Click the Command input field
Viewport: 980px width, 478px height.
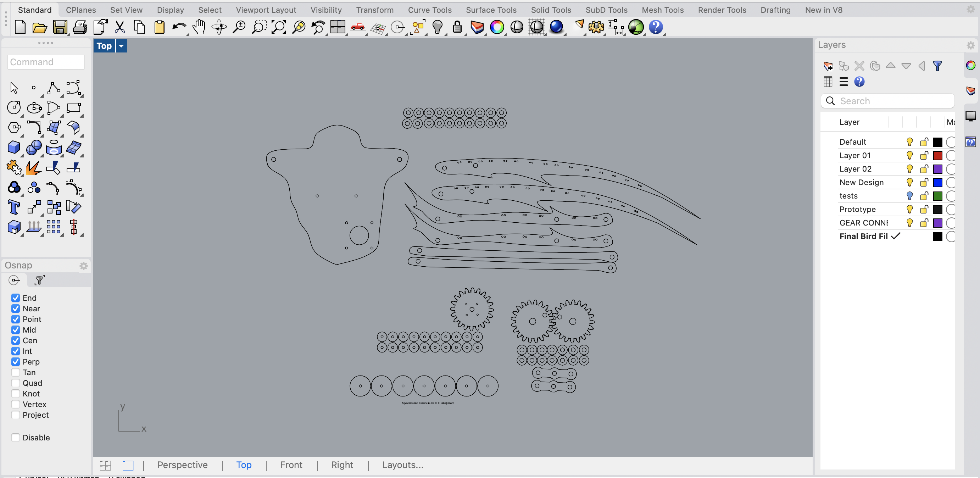point(46,62)
